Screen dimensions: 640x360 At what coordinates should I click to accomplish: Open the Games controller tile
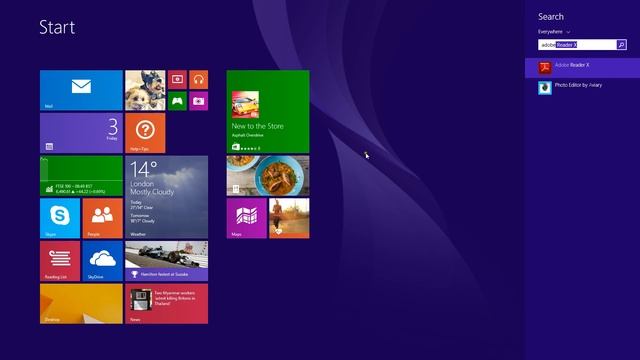[x=177, y=101]
